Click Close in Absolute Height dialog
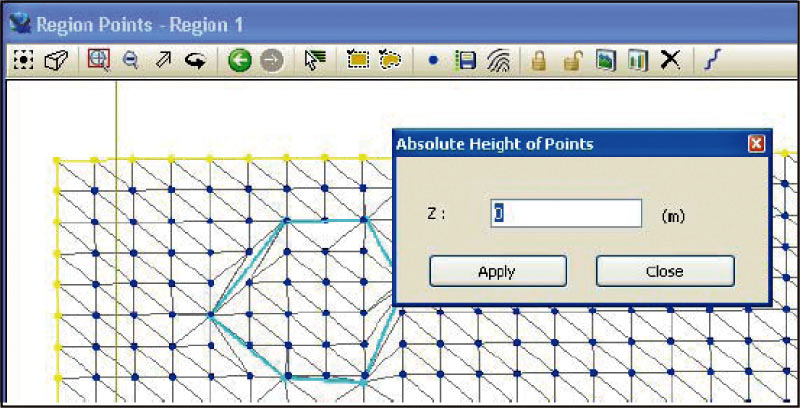800x409 pixels. 665,271
